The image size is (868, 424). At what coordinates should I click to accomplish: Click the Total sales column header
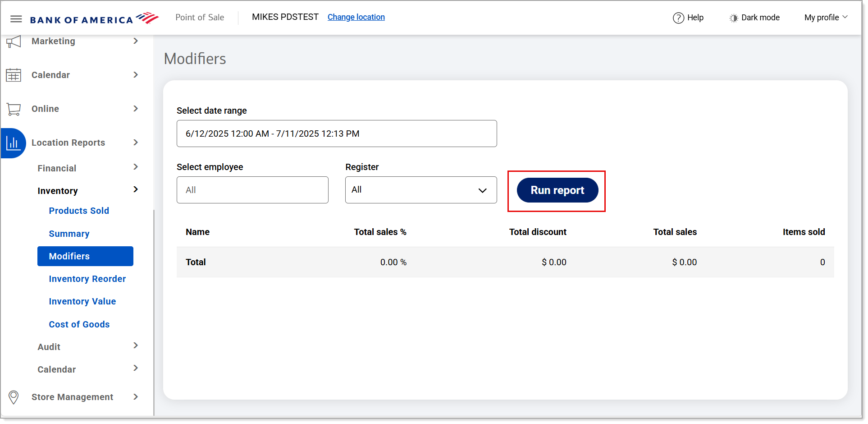coord(675,232)
